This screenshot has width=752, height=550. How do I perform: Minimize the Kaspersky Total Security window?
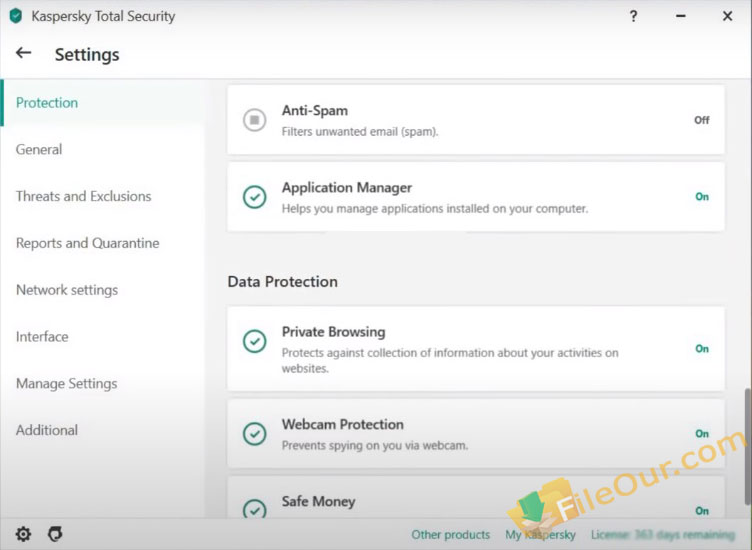coord(680,16)
